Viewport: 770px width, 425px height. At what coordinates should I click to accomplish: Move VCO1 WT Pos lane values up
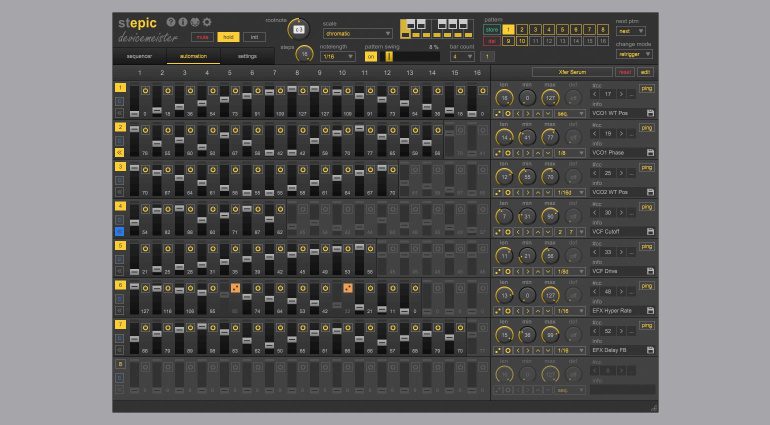pyautogui.click(x=538, y=113)
